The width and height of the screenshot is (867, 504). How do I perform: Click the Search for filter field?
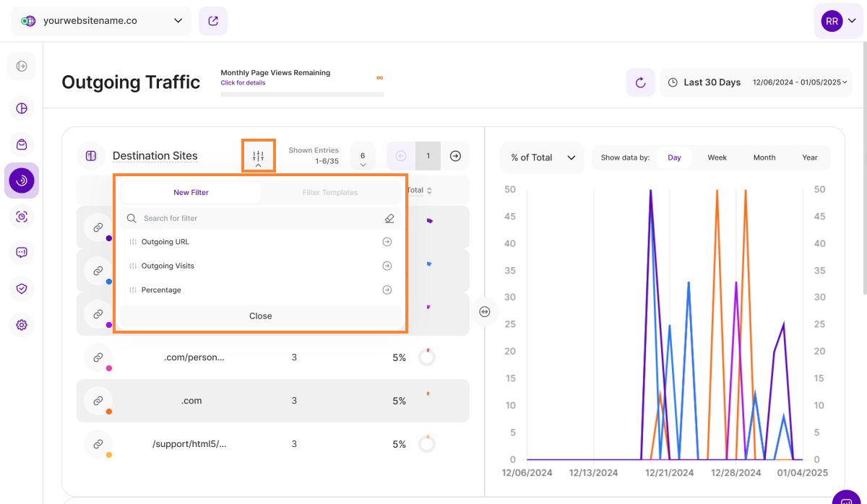253,218
